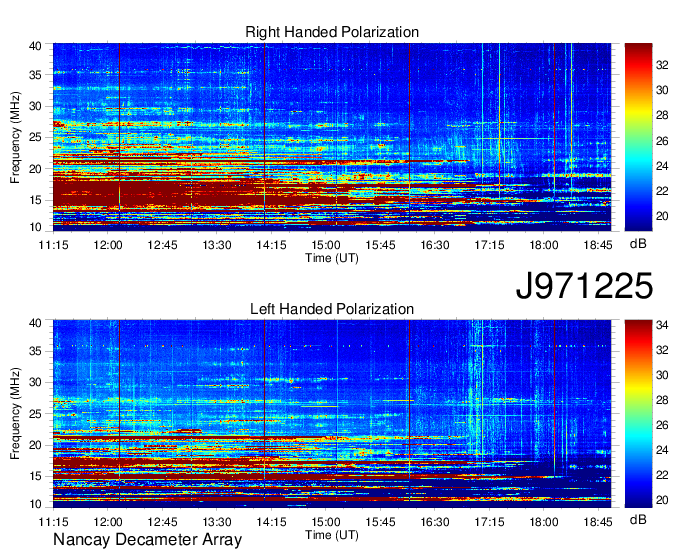Click value 30 on Left Handed colorbar scale
Screen dimensions: 680x552
tap(662, 375)
